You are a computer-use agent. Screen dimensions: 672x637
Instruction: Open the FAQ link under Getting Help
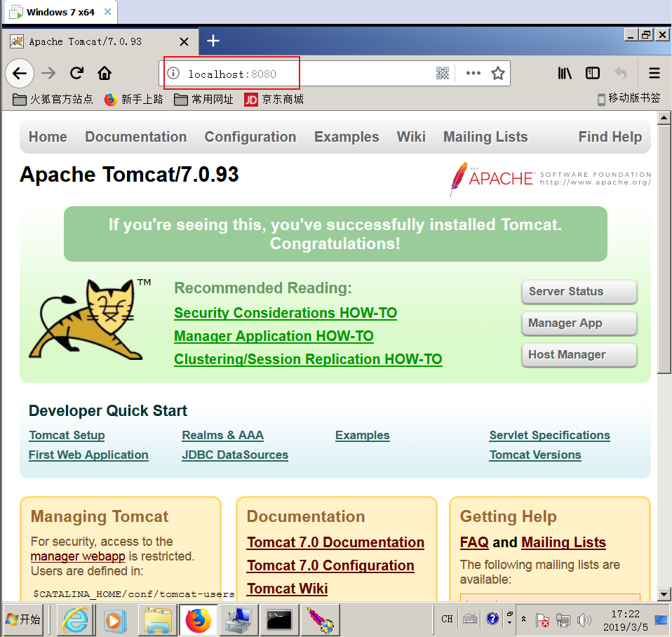(x=474, y=542)
